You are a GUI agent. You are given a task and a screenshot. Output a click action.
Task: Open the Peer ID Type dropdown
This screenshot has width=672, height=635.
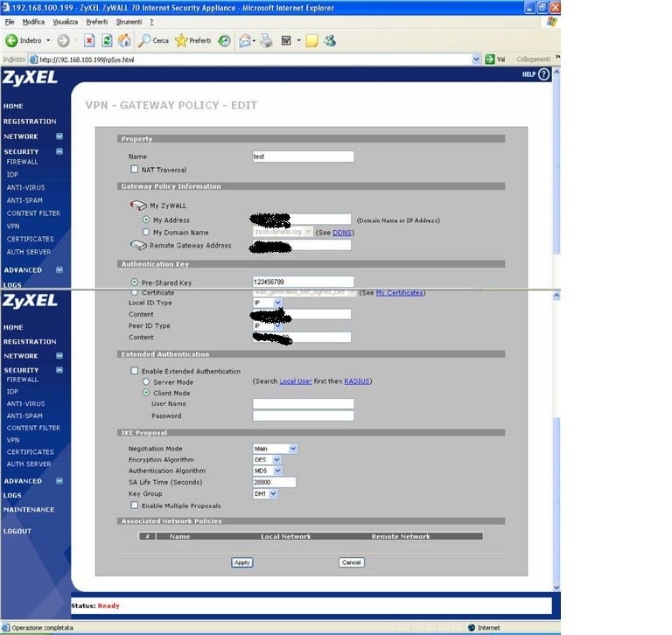coord(268,325)
